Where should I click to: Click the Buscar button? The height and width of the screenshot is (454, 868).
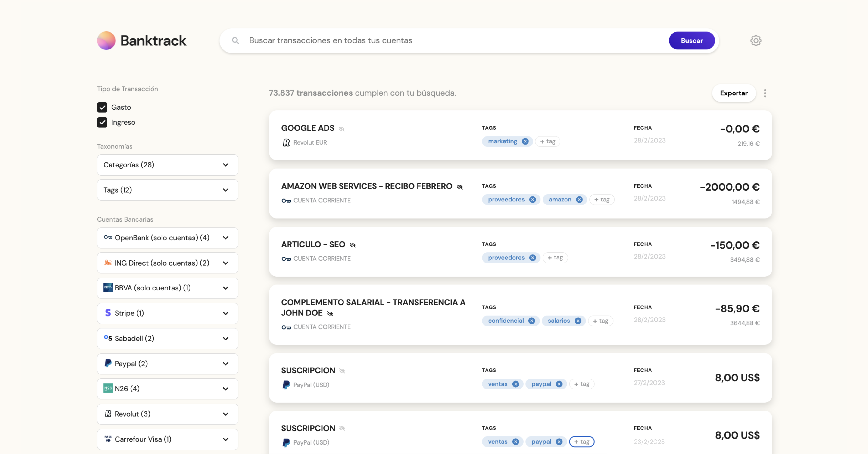click(x=692, y=40)
